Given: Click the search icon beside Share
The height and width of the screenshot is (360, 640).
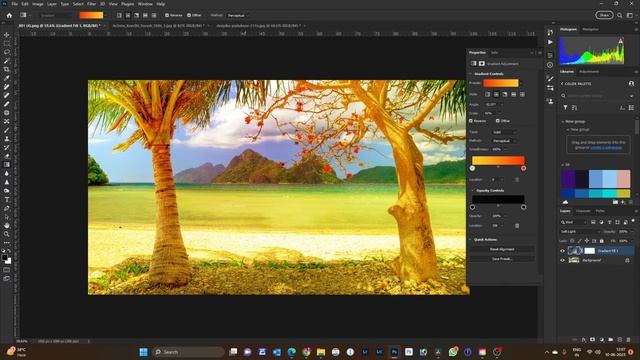Looking at the screenshot, I should coord(620,15).
